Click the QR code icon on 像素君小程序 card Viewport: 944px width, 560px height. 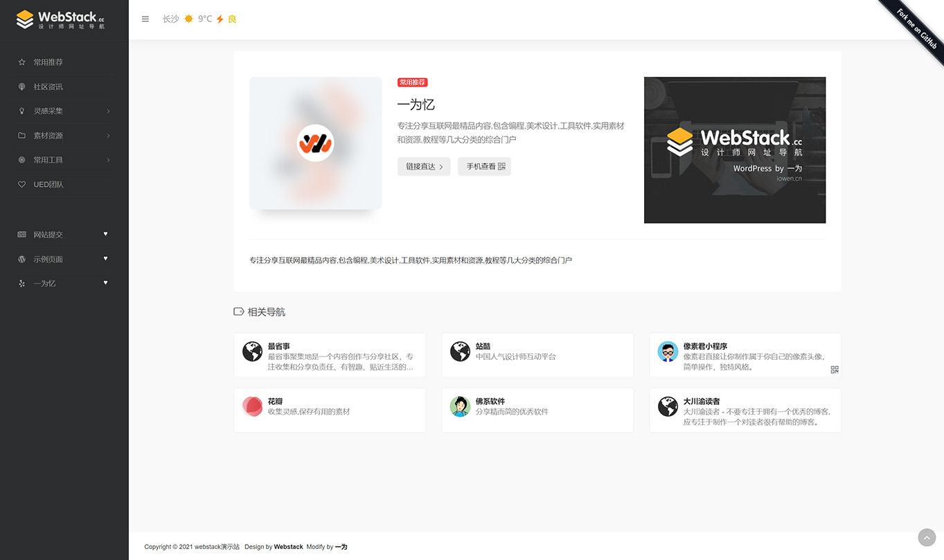click(835, 370)
